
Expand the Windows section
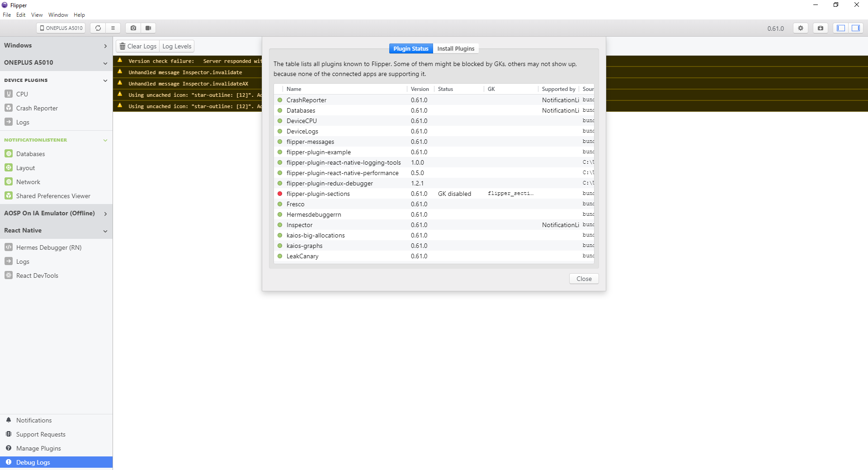(105, 45)
